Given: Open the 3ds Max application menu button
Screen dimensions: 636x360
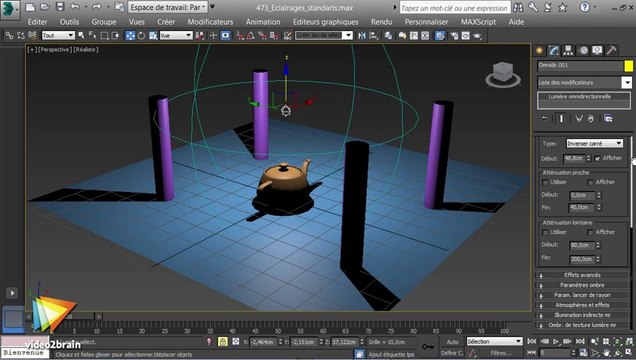Looking at the screenshot, I should (10, 9).
